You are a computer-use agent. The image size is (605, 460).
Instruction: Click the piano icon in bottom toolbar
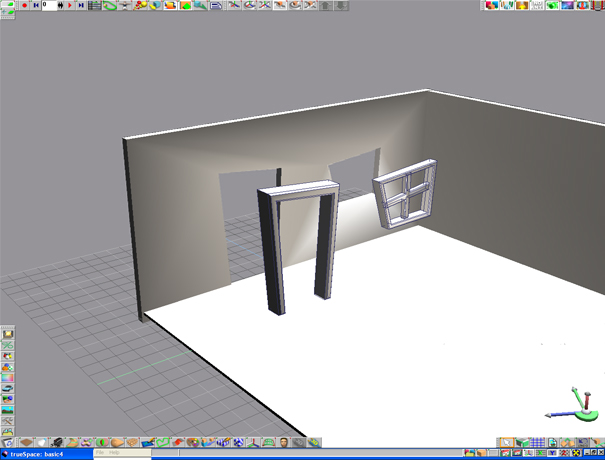(57, 442)
